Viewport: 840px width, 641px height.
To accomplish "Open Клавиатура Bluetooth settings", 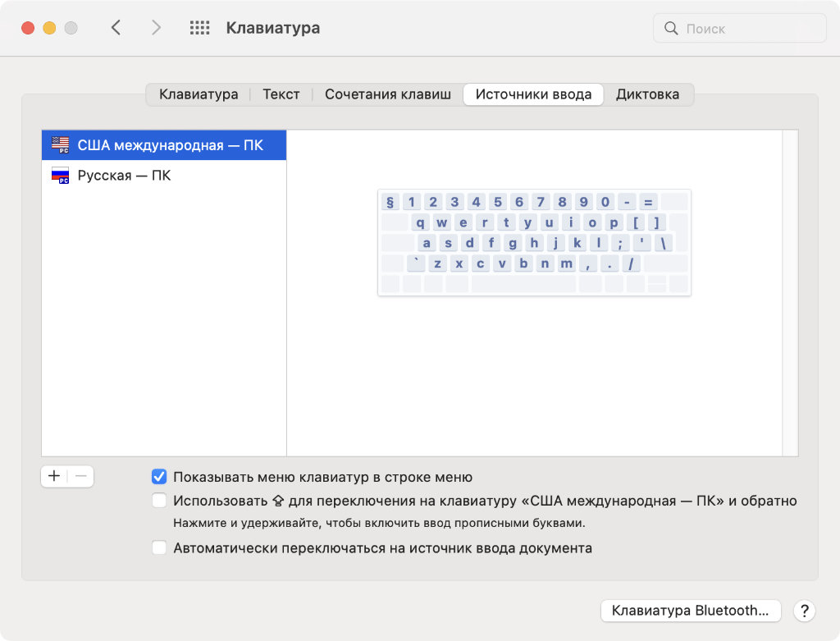I will click(x=691, y=611).
